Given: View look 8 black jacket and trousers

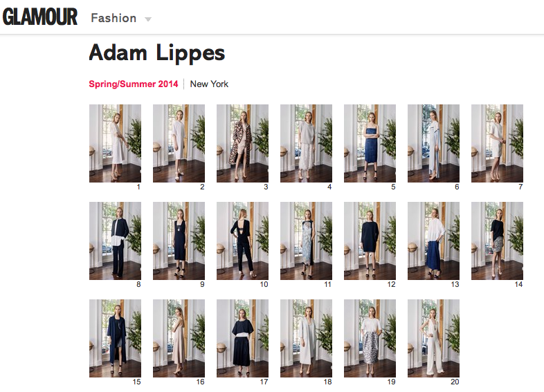Looking at the screenshot, I should [x=115, y=241].
